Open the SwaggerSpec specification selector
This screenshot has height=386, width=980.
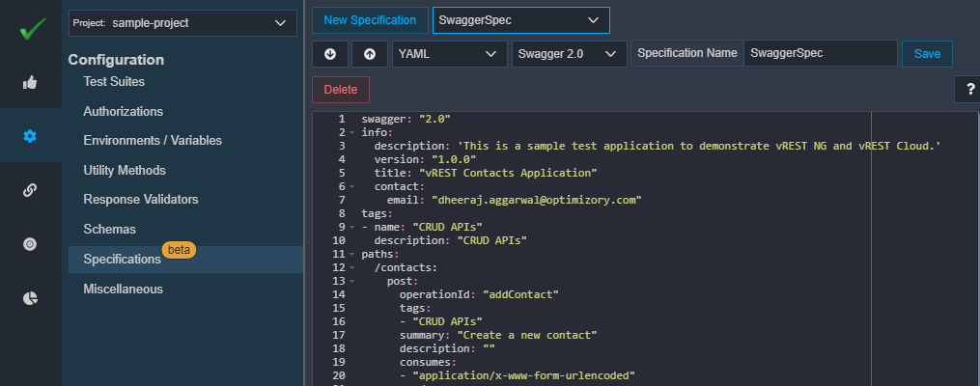click(521, 20)
